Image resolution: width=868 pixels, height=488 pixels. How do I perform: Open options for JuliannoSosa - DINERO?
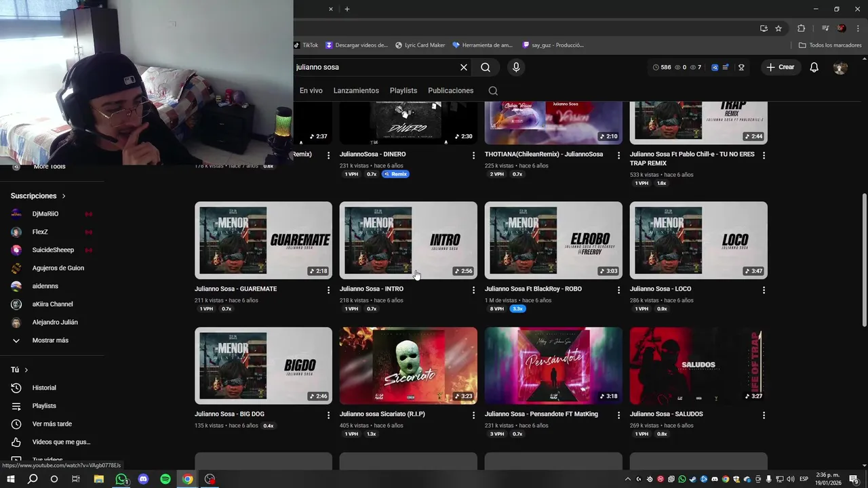pos(473,155)
